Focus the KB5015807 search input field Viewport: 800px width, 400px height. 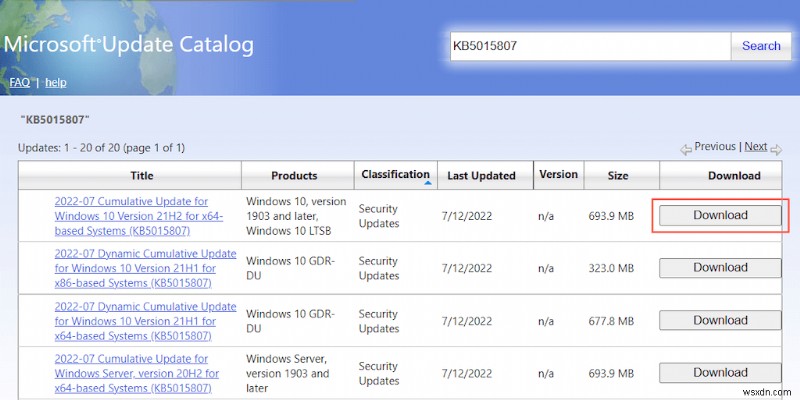(590, 46)
